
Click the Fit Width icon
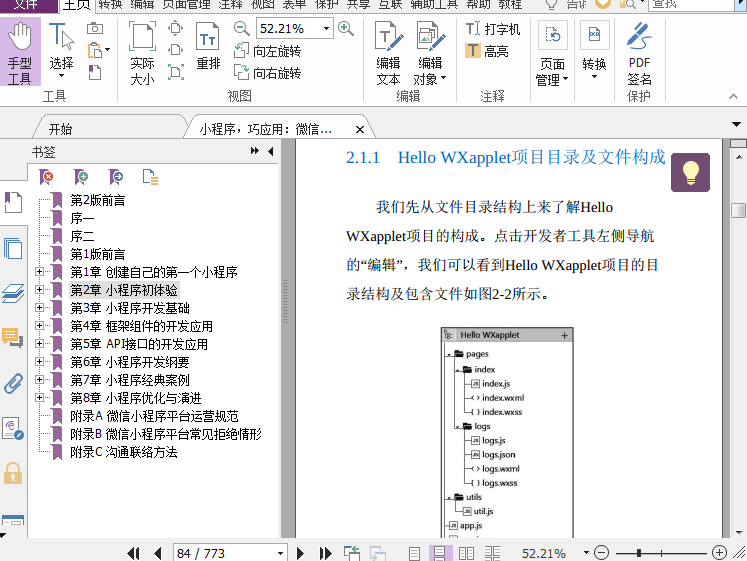pos(176,50)
